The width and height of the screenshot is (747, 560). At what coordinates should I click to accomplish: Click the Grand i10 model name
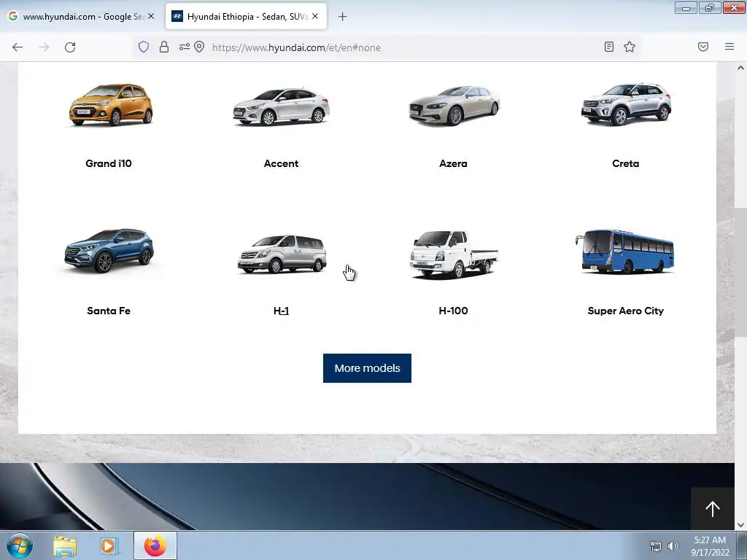click(x=109, y=163)
